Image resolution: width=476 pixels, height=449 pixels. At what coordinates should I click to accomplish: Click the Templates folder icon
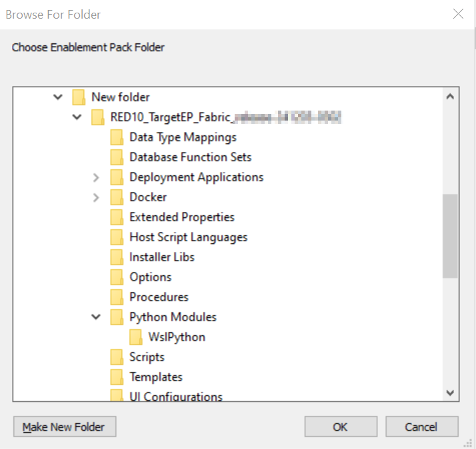click(x=117, y=377)
